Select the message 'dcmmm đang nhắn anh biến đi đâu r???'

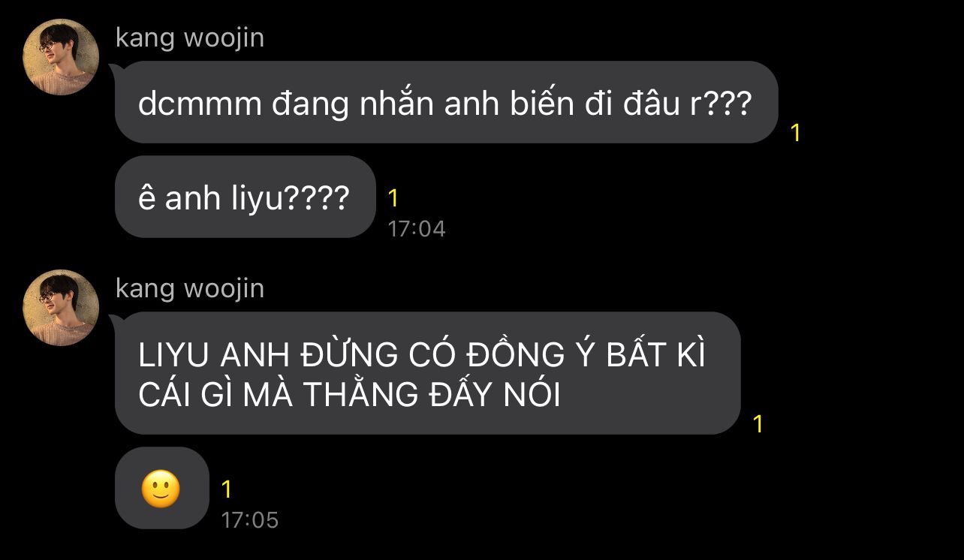[x=446, y=102]
